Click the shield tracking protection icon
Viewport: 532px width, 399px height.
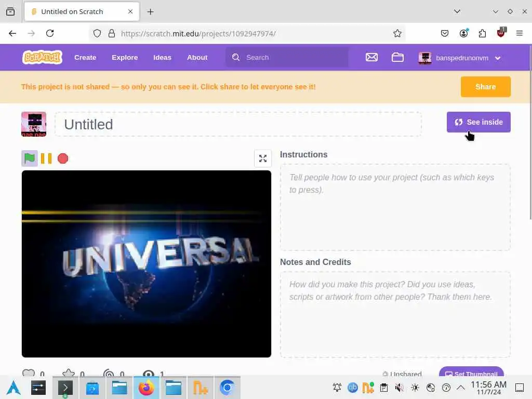pyautogui.click(x=97, y=33)
